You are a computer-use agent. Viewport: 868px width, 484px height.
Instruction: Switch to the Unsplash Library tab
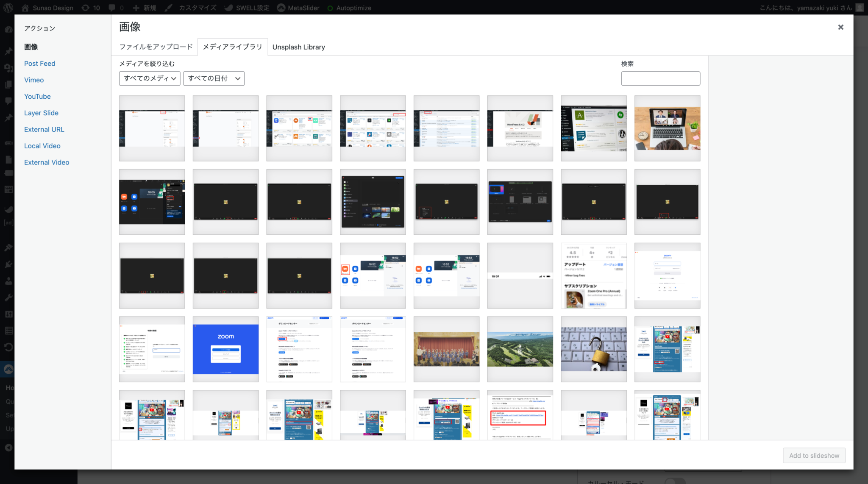coord(299,47)
